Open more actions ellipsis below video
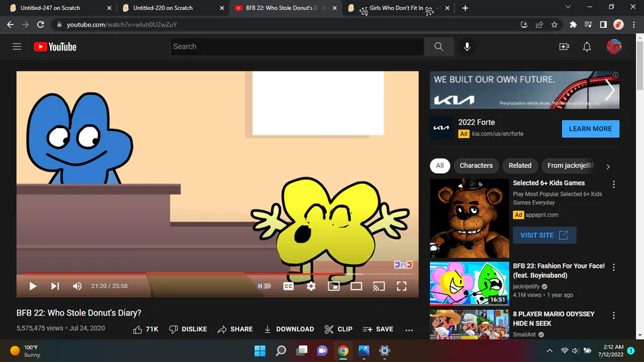644x362 pixels. (409, 330)
